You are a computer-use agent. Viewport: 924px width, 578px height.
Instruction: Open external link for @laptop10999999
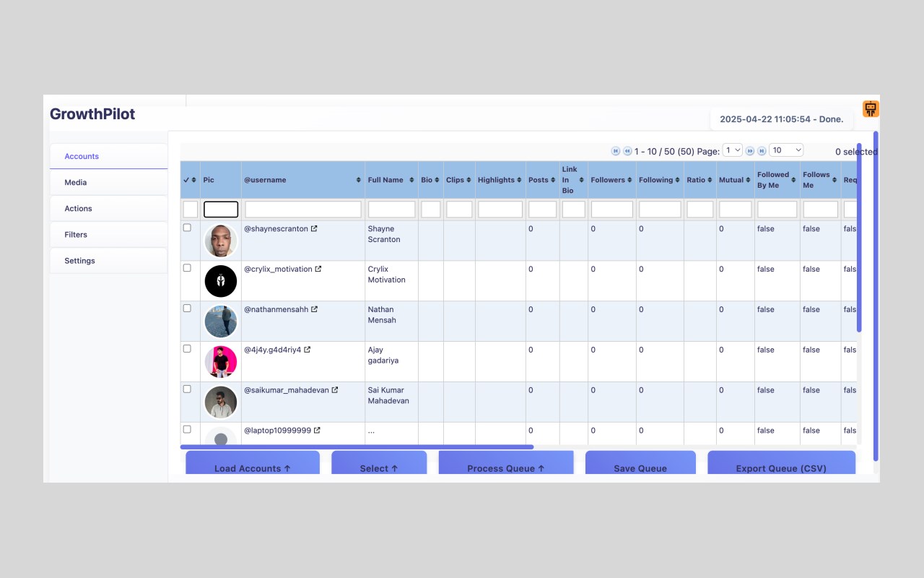(x=317, y=431)
